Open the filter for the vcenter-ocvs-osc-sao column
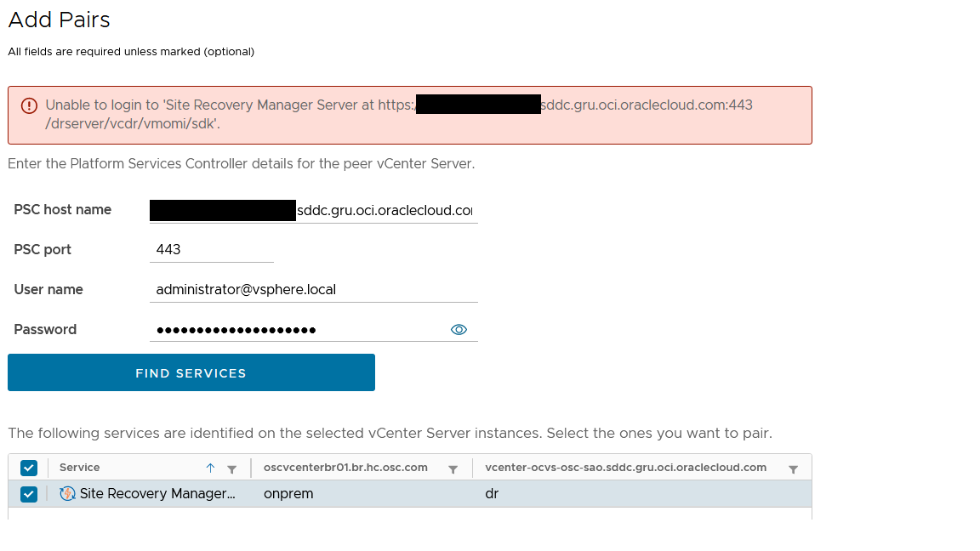 793,469
